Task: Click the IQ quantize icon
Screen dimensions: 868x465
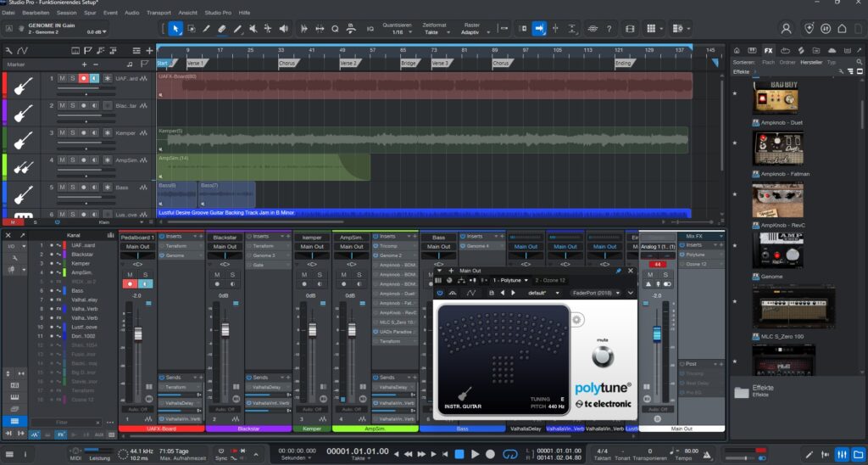Action: click(370, 29)
